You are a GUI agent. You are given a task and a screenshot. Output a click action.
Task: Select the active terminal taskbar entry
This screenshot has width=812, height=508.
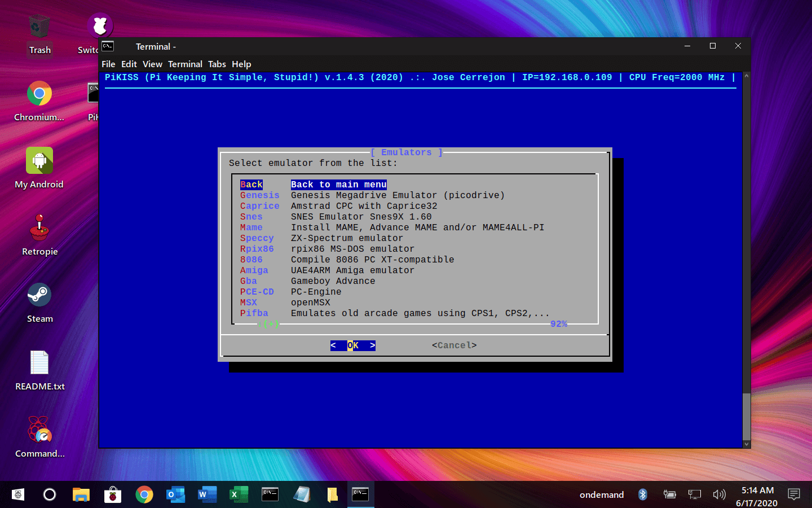tap(360, 494)
